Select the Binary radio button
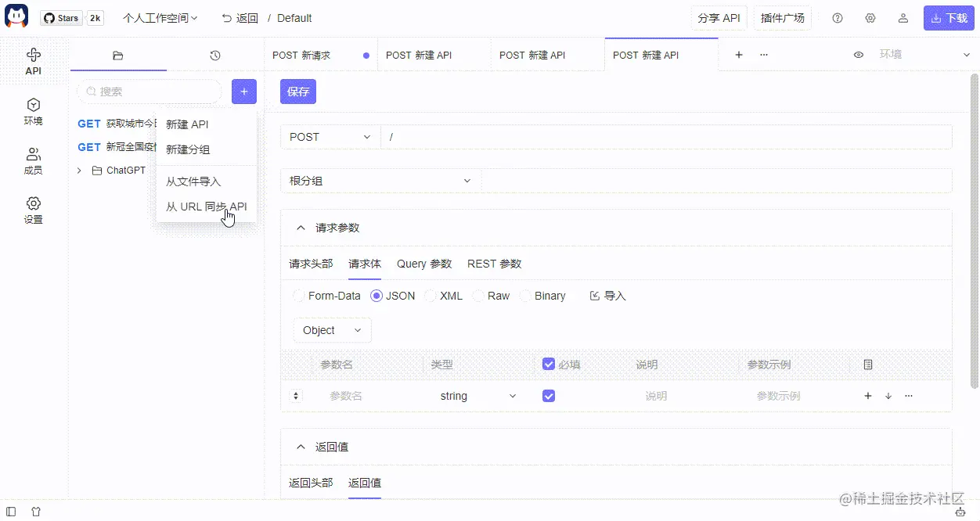 [525, 296]
